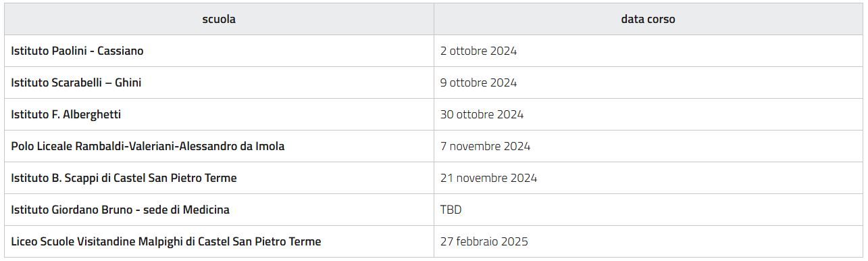Click the word 'Ghini' in second row
The width and height of the screenshot is (868, 261).
128,82
